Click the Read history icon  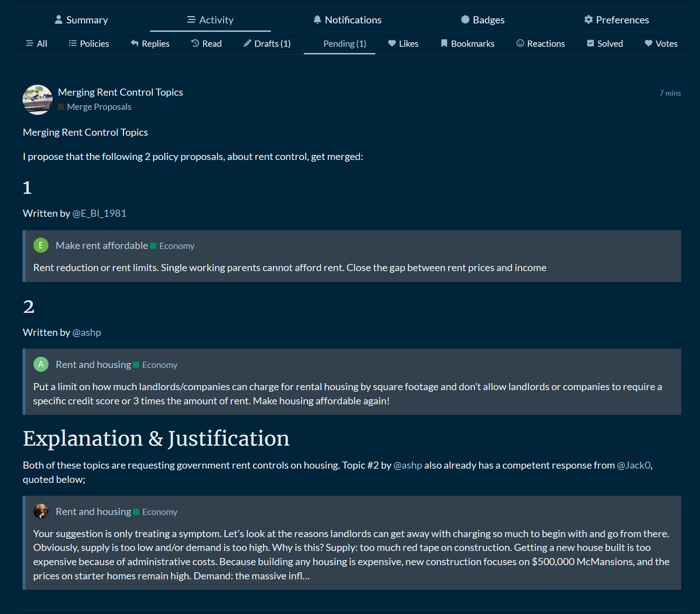click(x=195, y=43)
